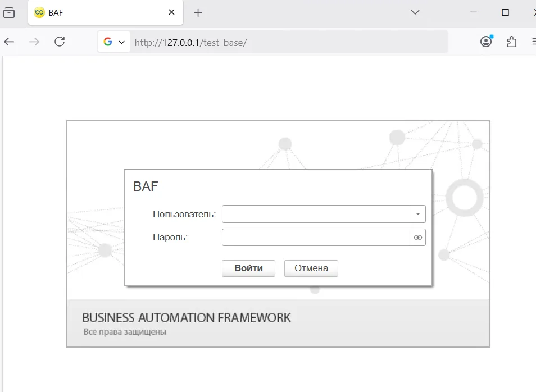Click the Отмена cancel button
Viewport: 536px width, 392px height.
(311, 268)
